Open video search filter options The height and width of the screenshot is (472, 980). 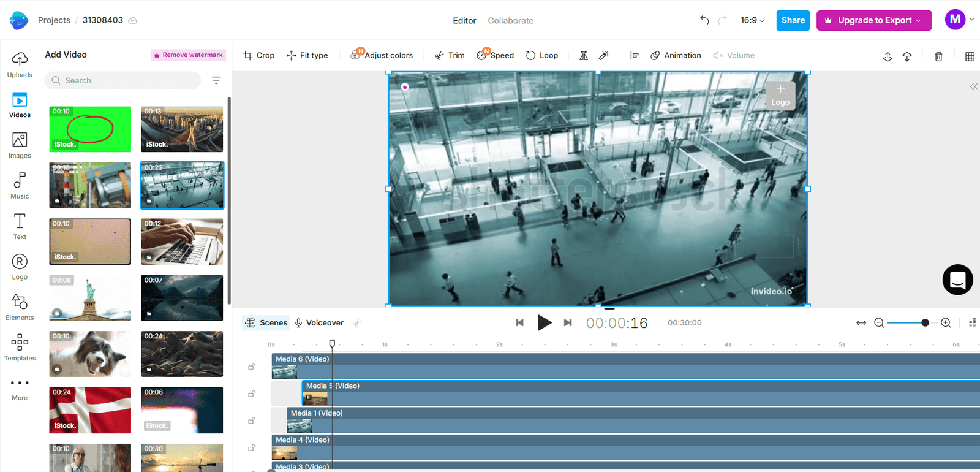point(216,80)
